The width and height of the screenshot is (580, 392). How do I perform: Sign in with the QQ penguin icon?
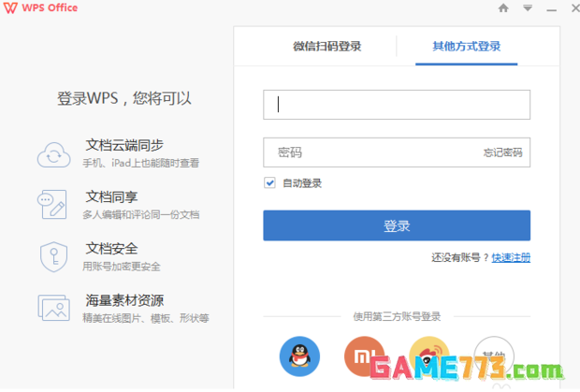click(299, 356)
